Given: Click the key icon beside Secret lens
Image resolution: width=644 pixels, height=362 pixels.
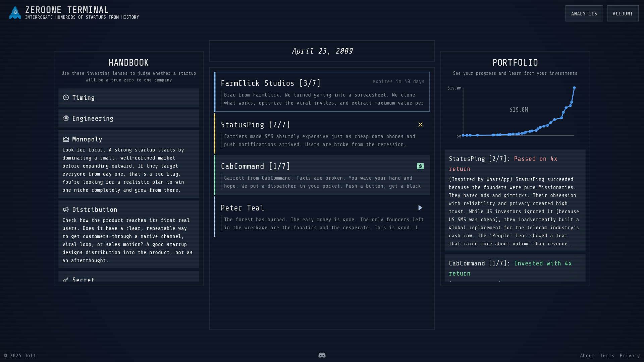Looking at the screenshot, I should click(66, 280).
